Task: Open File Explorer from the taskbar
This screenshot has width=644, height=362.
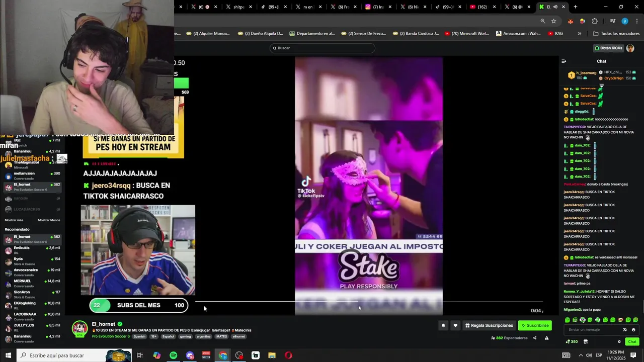Action: 272,355
